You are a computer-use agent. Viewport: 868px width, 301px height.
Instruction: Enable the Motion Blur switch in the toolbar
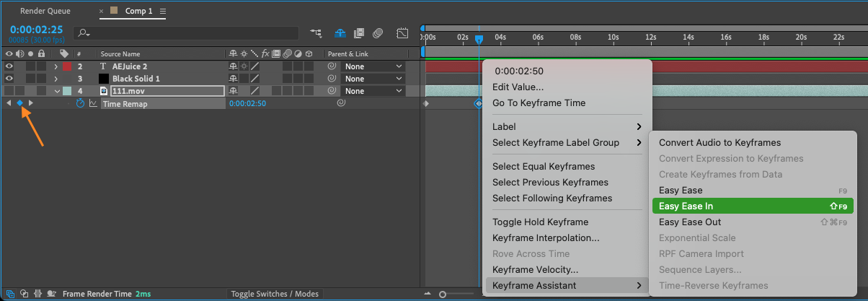pyautogui.click(x=378, y=33)
